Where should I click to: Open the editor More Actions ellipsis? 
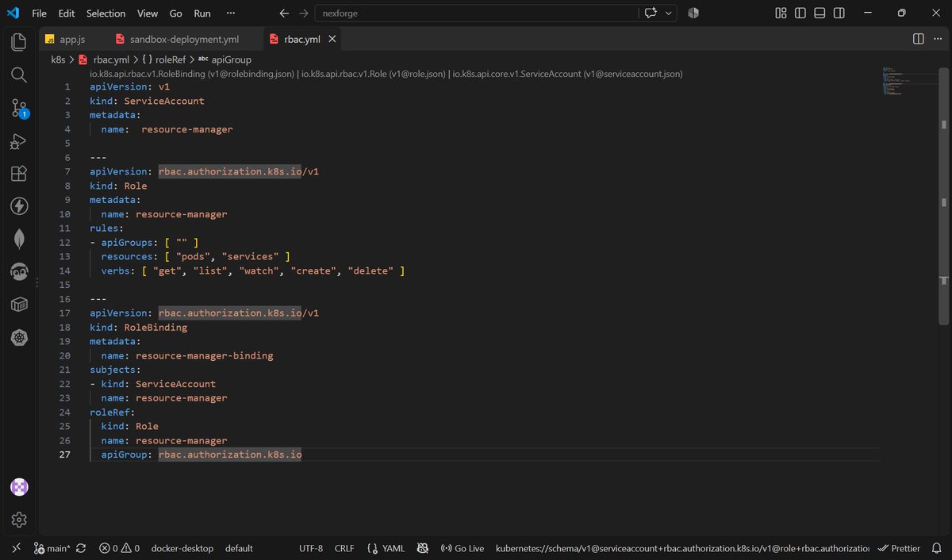938,39
